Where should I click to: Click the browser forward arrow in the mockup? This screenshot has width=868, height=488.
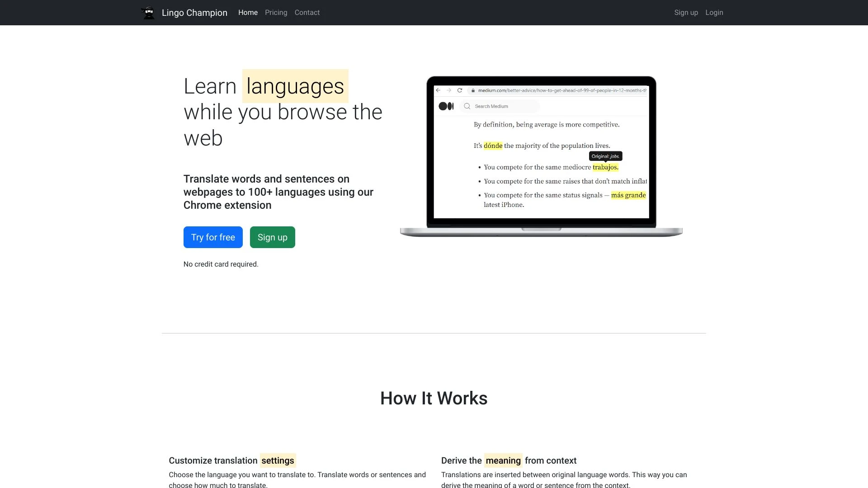tap(448, 90)
